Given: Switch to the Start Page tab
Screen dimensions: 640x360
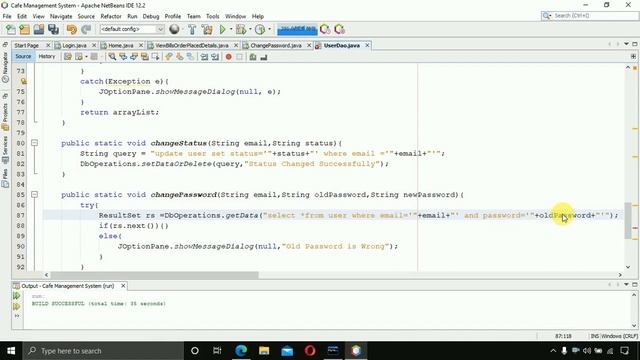Looking at the screenshot, I should (x=27, y=45).
